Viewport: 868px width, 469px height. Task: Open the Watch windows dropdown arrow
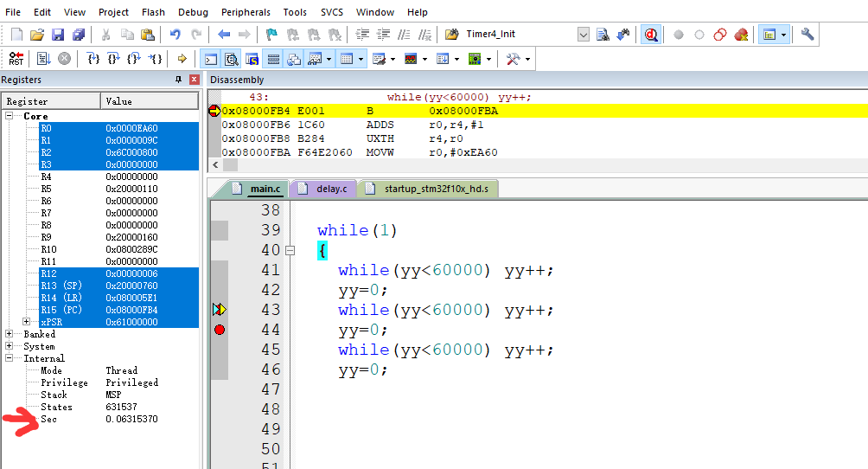pyautogui.click(x=329, y=59)
